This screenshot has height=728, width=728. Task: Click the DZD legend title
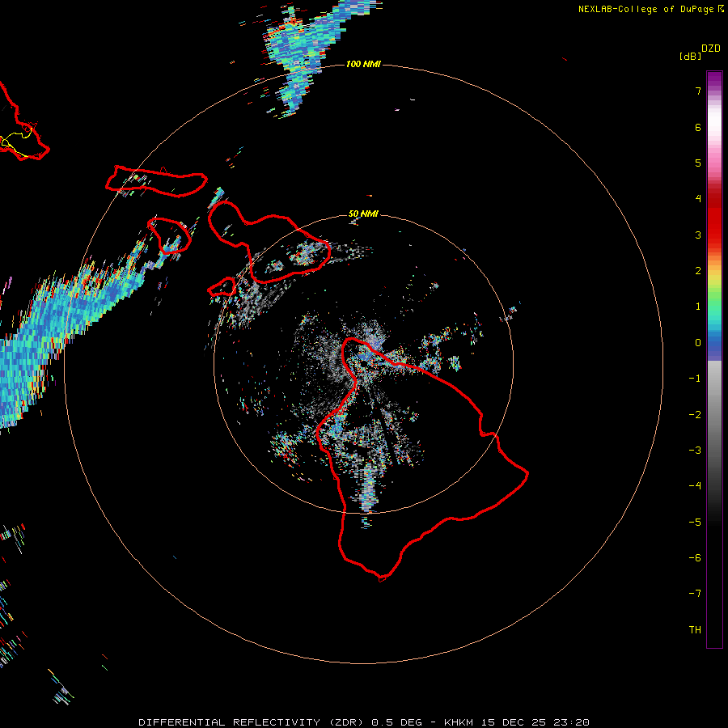click(x=711, y=49)
